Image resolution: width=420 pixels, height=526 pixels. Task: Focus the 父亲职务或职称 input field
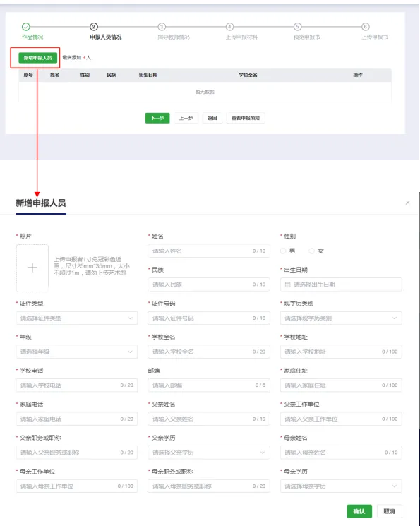tap(76, 453)
